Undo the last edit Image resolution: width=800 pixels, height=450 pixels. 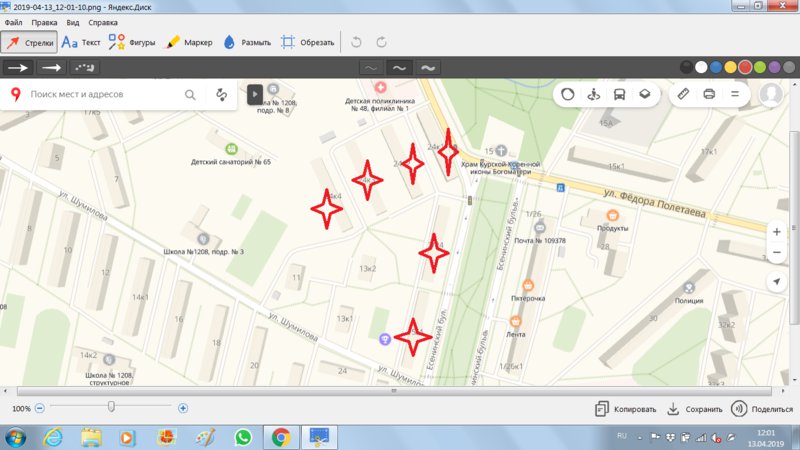(357, 43)
